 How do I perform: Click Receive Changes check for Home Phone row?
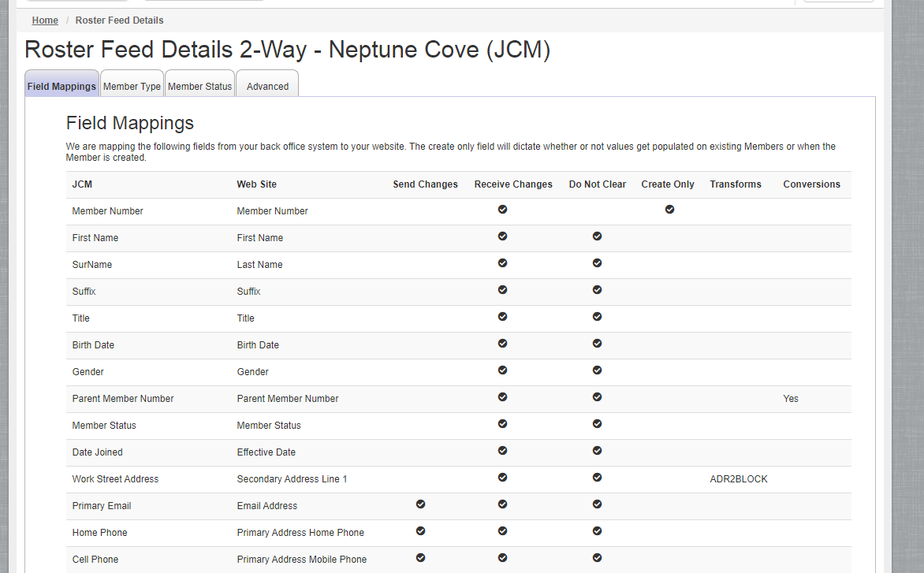pyautogui.click(x=503, y=531)
